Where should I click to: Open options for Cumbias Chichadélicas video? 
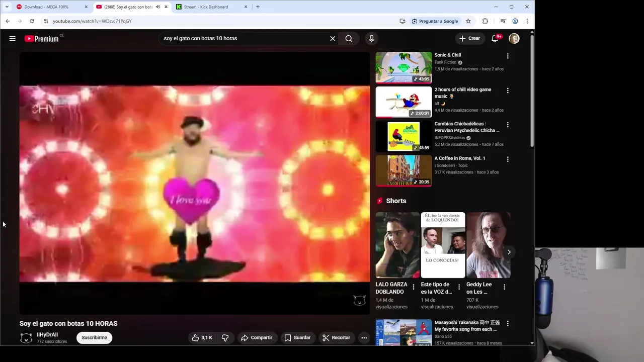508,125
